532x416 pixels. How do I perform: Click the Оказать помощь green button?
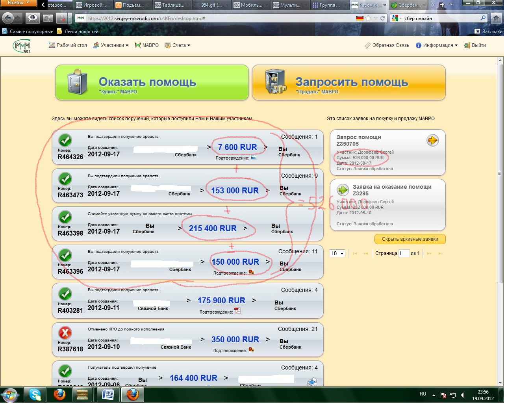[x=152, y=82]
